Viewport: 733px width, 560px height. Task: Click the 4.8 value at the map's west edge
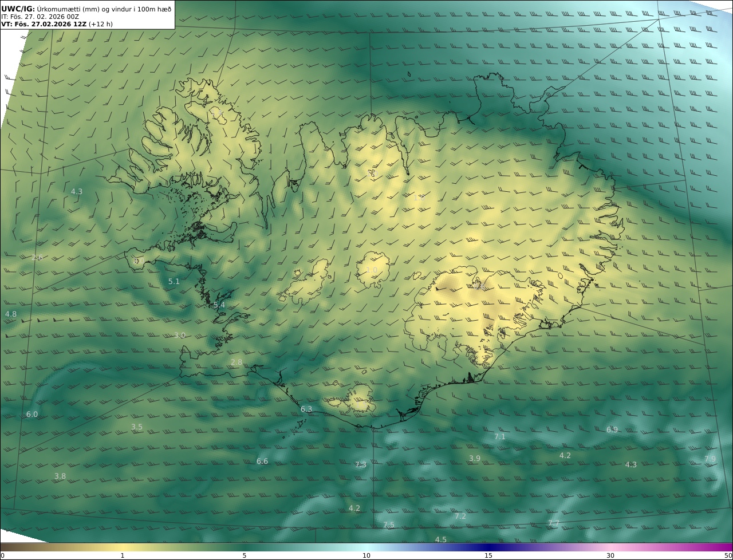(x=11, y=314)
